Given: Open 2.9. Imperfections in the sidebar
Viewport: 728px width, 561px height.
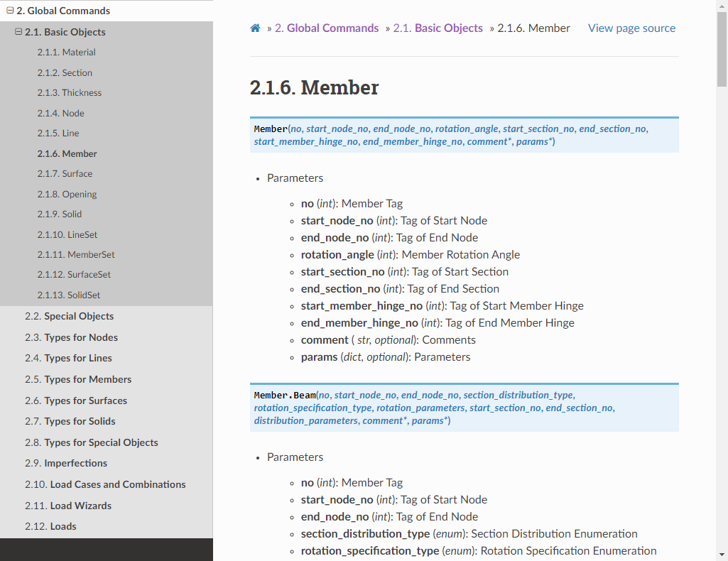Looking at the screenshot, I should click(65, 463).
